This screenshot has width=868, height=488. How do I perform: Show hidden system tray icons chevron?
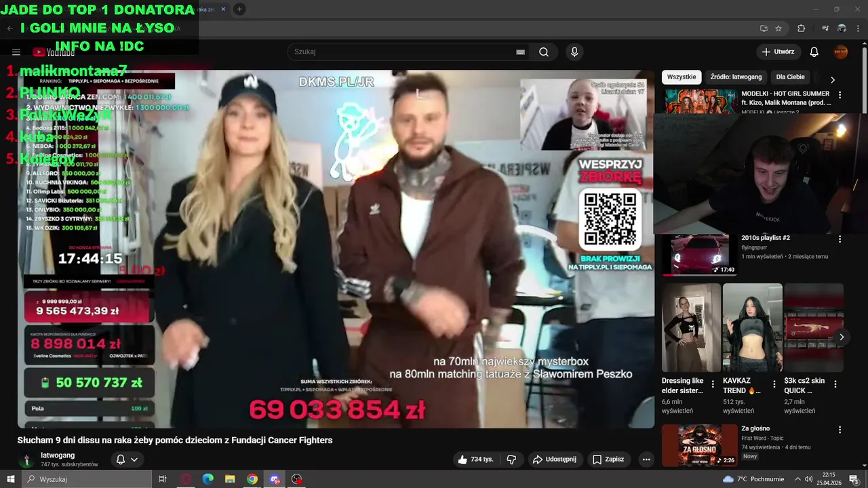click(797, 479)
